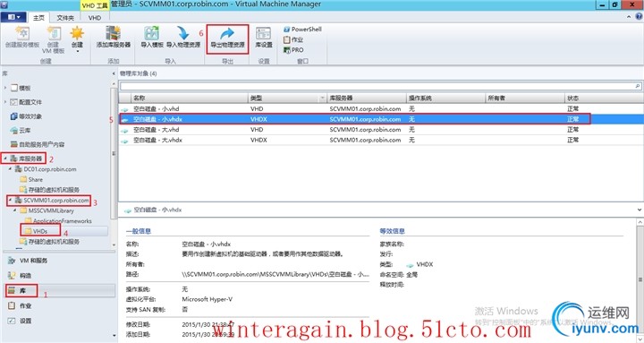
Task: Select the 自助服务用户内容 tree node
Action: (x=37, y=144)
